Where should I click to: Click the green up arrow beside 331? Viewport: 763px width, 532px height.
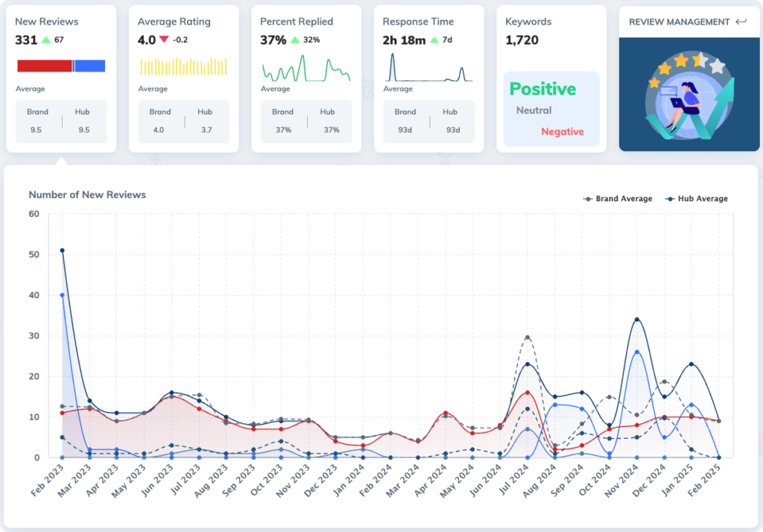(x=47, y=39)
